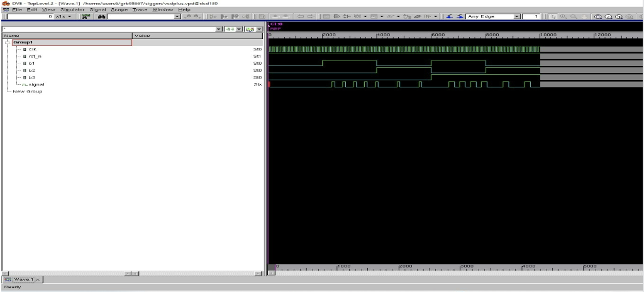Click the binoculars find icon in toolbar
The width and height of the screenshot is (644, 292).
pyautogui.click(x=101, y=16)
